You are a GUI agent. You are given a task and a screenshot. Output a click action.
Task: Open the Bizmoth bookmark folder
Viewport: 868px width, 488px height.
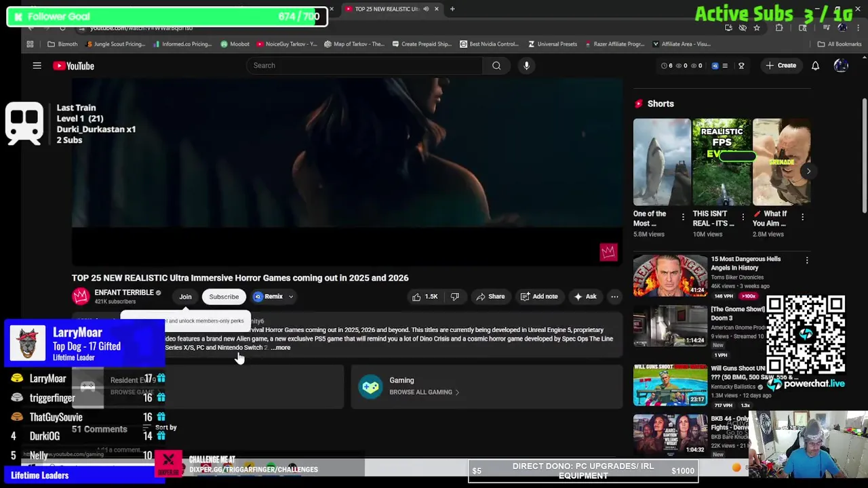point(62,44)
